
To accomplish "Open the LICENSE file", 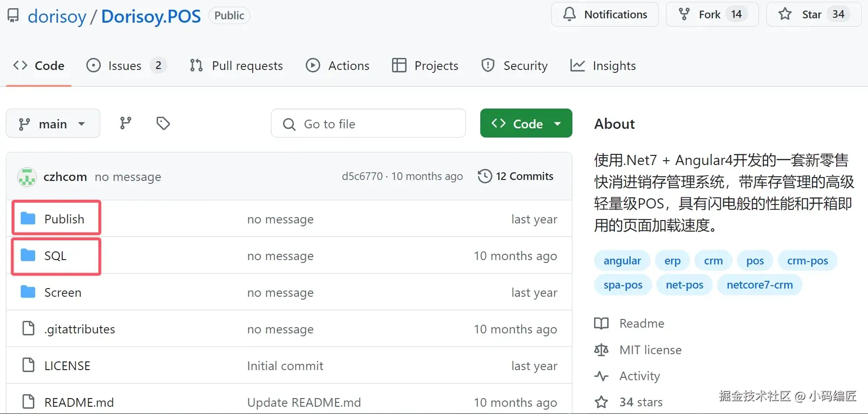I will pyautogui.click(x=67, y=366).
